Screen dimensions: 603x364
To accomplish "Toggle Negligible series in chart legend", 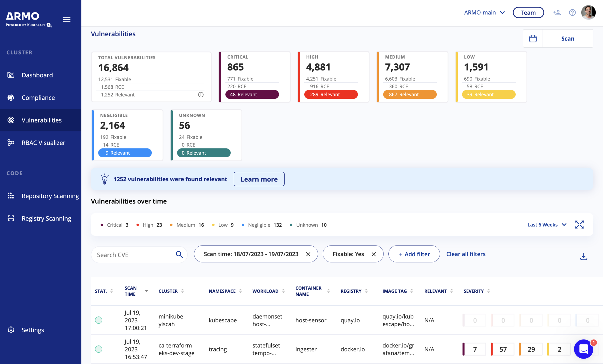I will click(262, 225).
